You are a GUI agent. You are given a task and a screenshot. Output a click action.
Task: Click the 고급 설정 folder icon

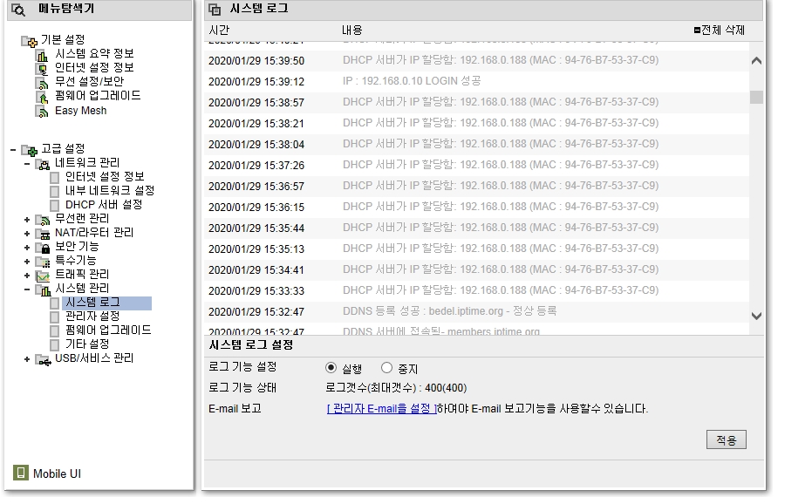29,150
